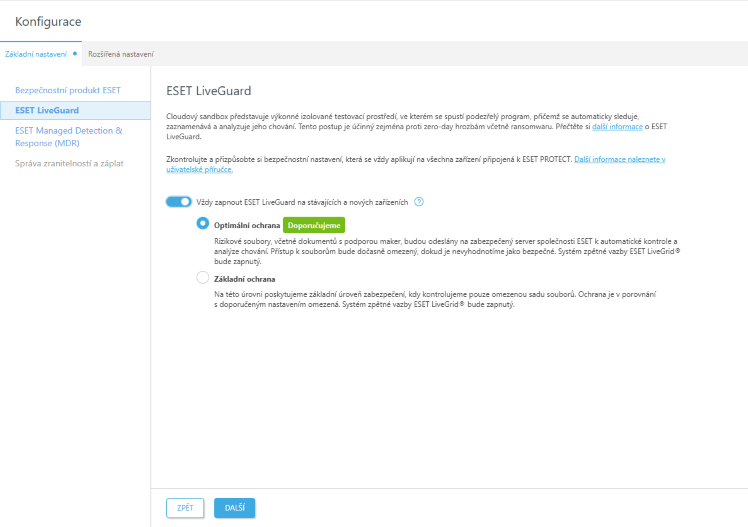The height and width of the screenshot is (527, 748).
Task: Click 'Vždy zapnout ESET LiveGuard' label text
Action: [302, 202]
